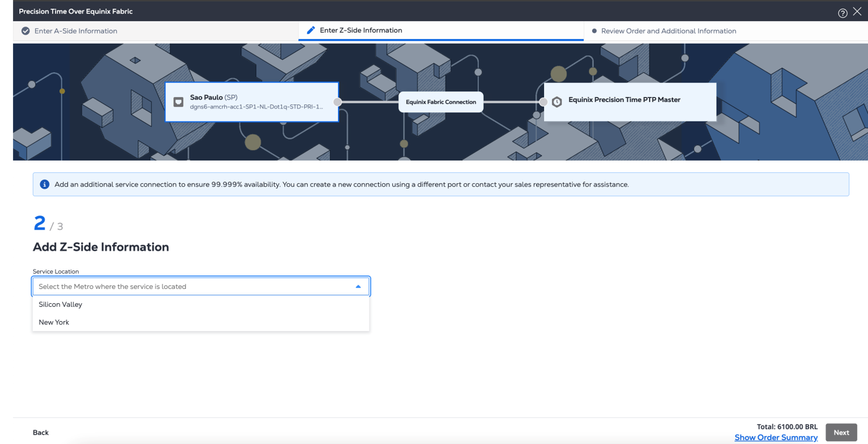Click the dgns6-amcrh-acc1-SP1 port name text
The image size is (868, 444).
pos(257,107)
